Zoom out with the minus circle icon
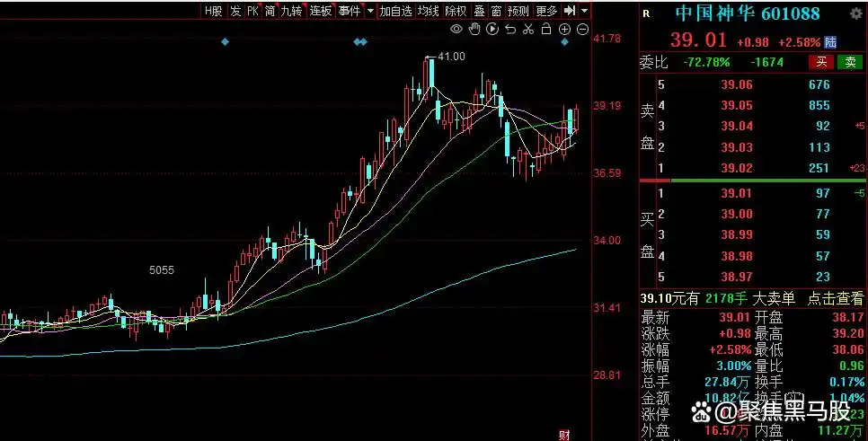The image size is (868, 441). tap(582, 30)
